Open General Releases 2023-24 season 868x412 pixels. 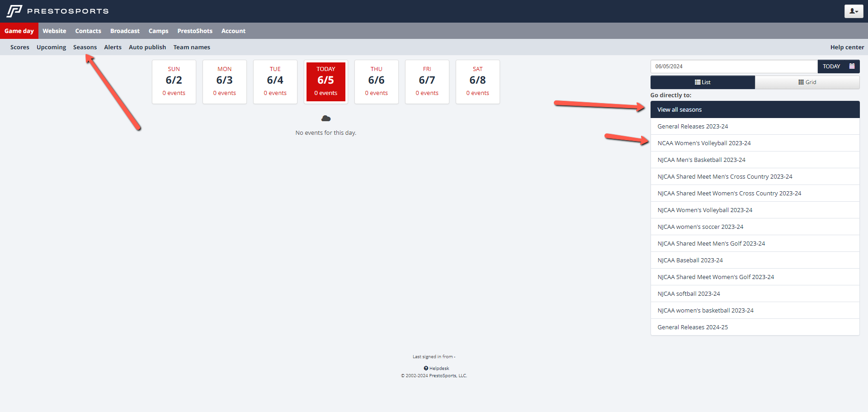(x=755, y=126)
